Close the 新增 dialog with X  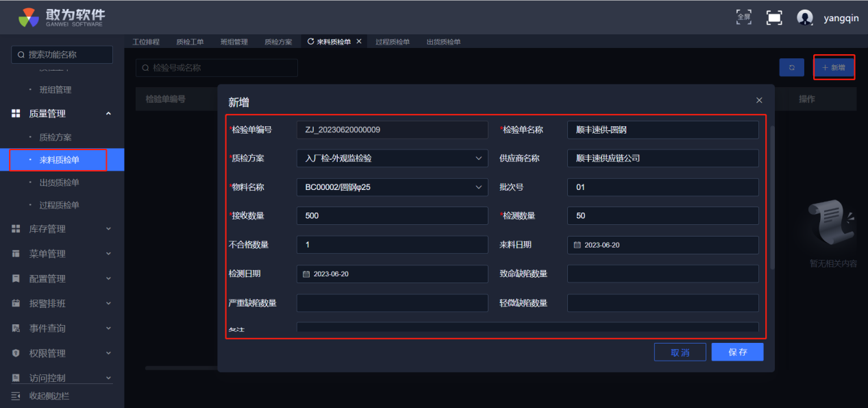click(759, 100)
